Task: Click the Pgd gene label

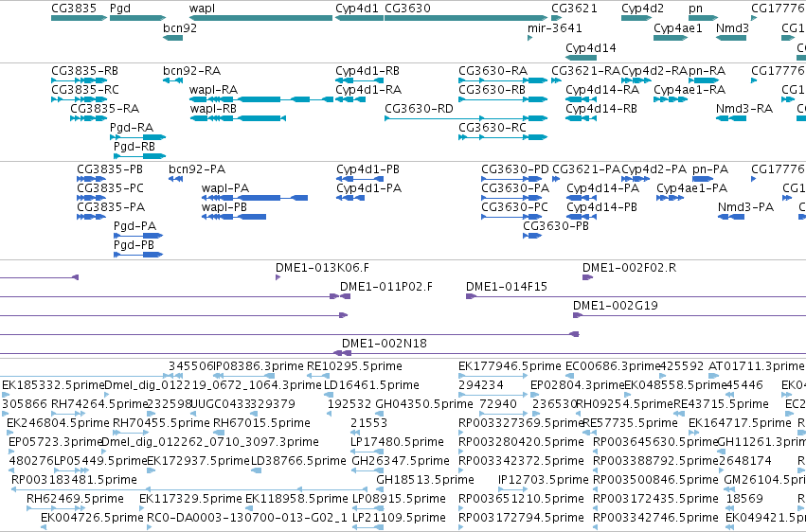Action: pyautogui.click(x=119, y=9)
